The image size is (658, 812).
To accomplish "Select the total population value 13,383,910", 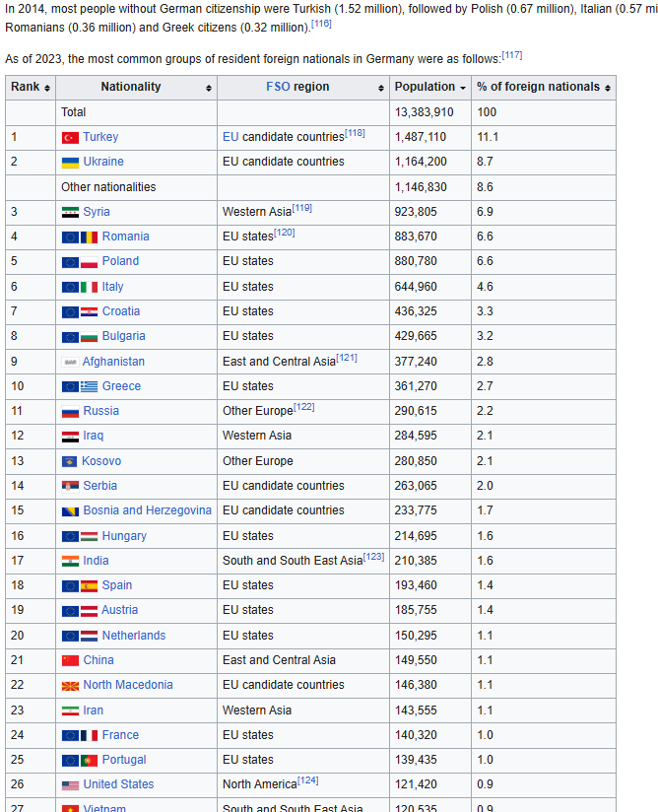I will click(x=424, y=112).
